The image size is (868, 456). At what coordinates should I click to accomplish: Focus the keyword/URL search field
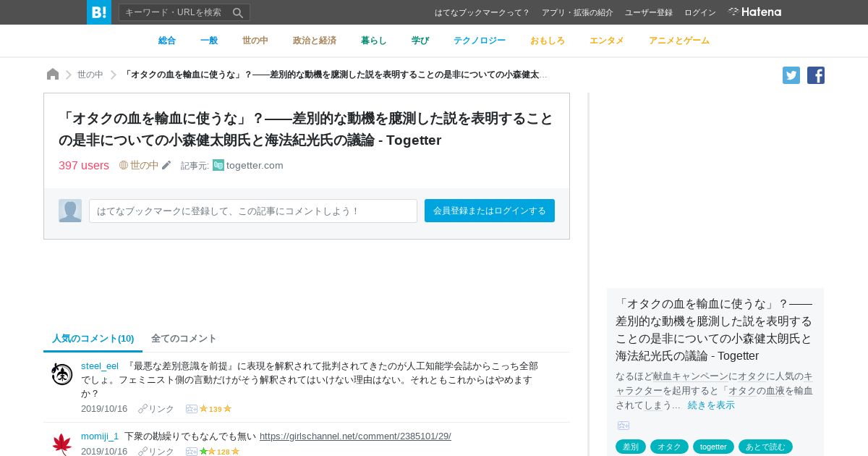point(174,12)
